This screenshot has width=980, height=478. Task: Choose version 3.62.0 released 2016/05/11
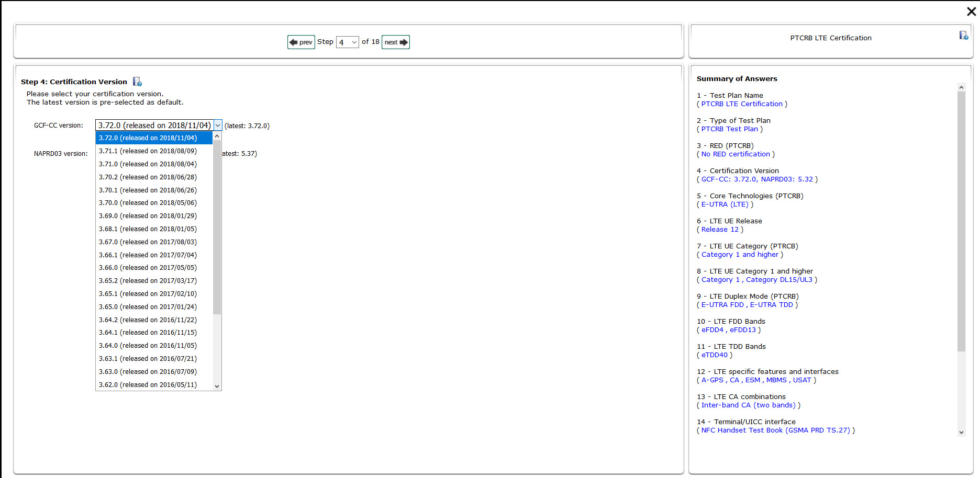[x=148, y=385]
